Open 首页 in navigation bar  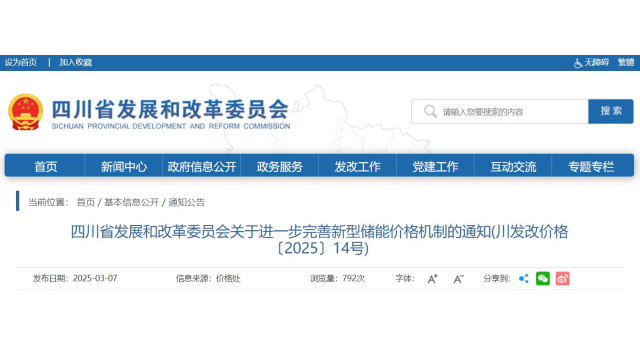pyautogui.click(x=45, y=166)
